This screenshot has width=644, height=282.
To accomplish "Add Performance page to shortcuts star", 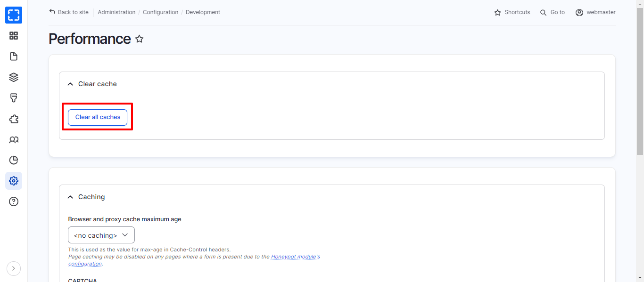I will (x=139, y=39).
